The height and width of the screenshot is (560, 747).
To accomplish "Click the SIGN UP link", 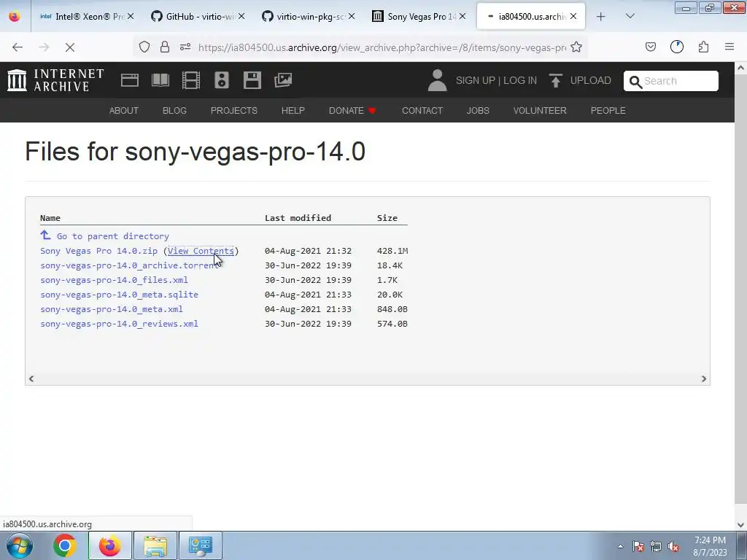I will [476, 80].
